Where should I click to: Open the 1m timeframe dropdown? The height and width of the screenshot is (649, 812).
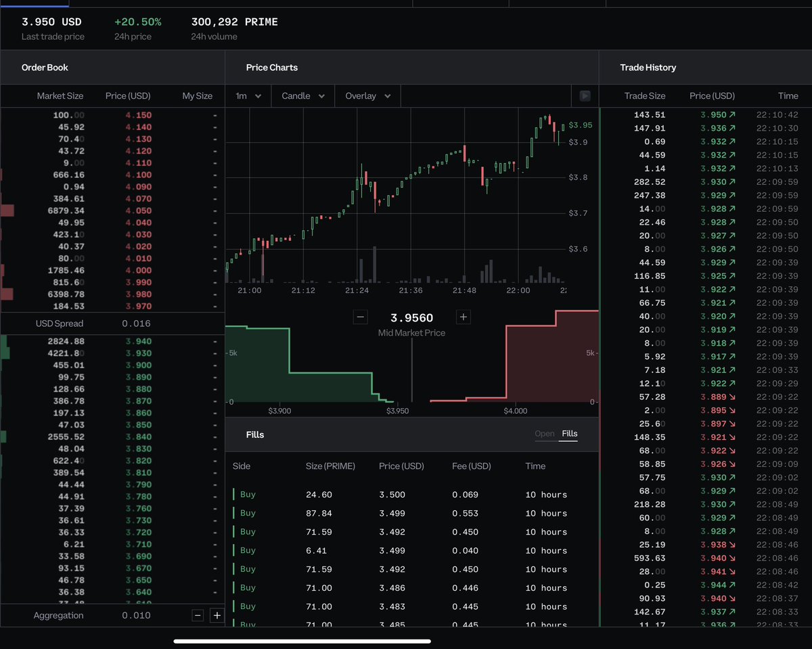248,96
